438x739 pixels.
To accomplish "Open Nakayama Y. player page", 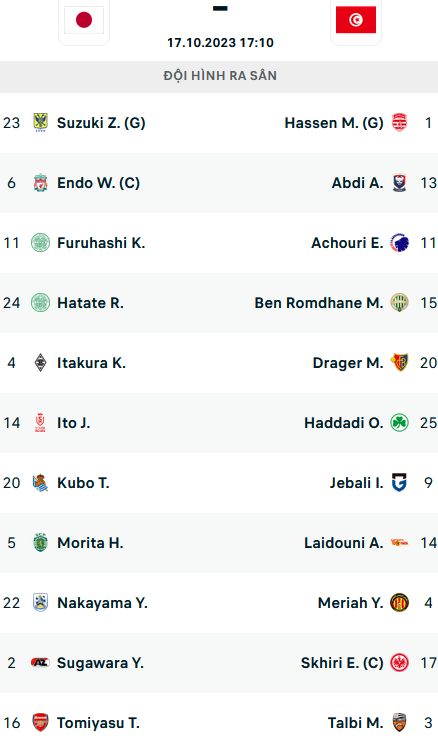I will (102, 603).
